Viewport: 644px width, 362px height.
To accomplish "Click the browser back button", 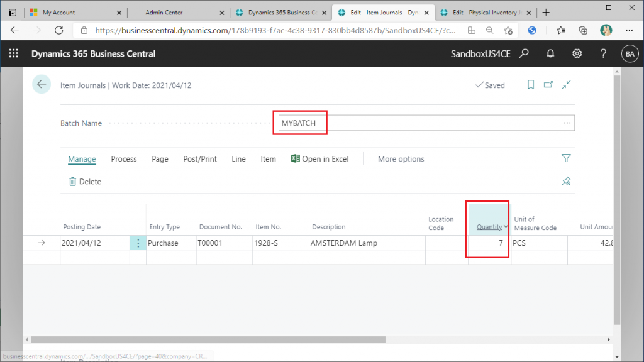I will (15, 30).
